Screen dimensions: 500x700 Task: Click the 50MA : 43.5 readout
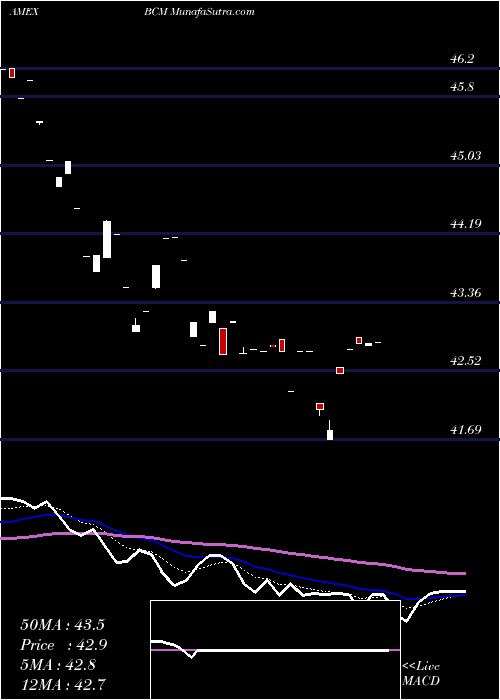point(62,625)
